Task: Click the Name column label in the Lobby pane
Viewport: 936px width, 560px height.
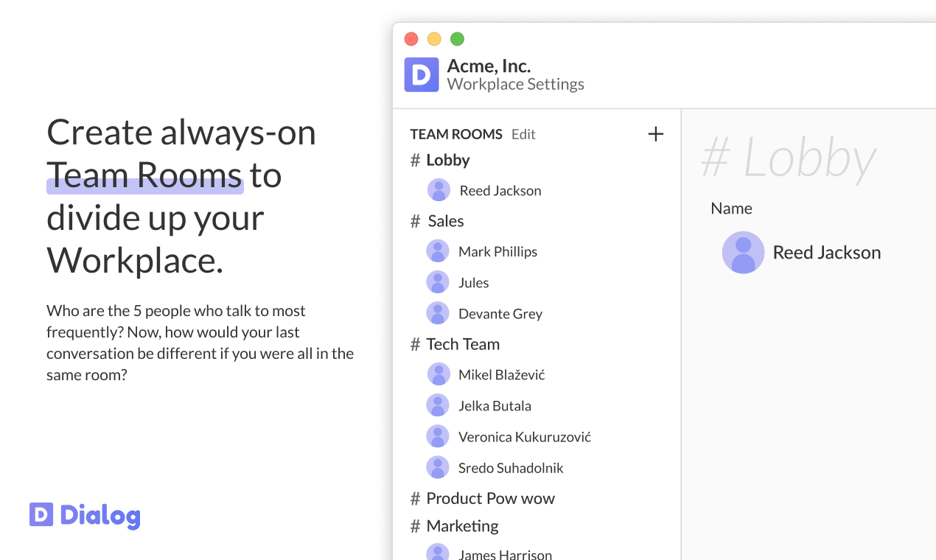Action: [731, 209]
